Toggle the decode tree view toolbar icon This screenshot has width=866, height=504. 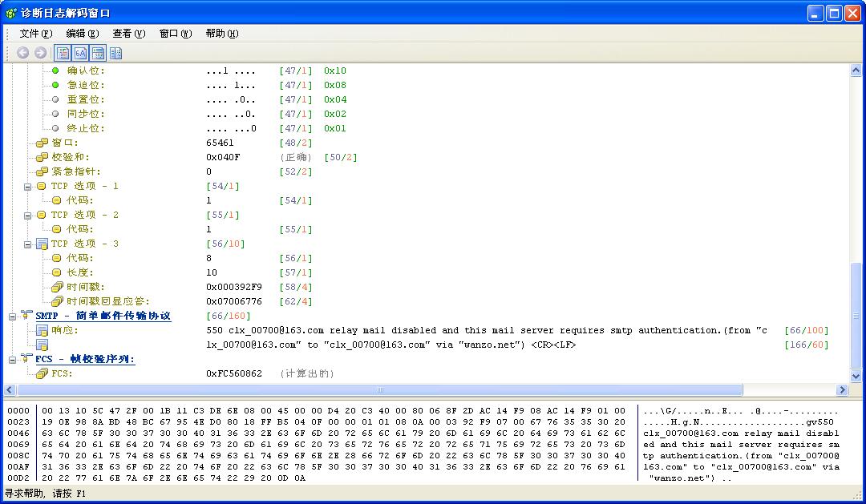click(63, 53)
